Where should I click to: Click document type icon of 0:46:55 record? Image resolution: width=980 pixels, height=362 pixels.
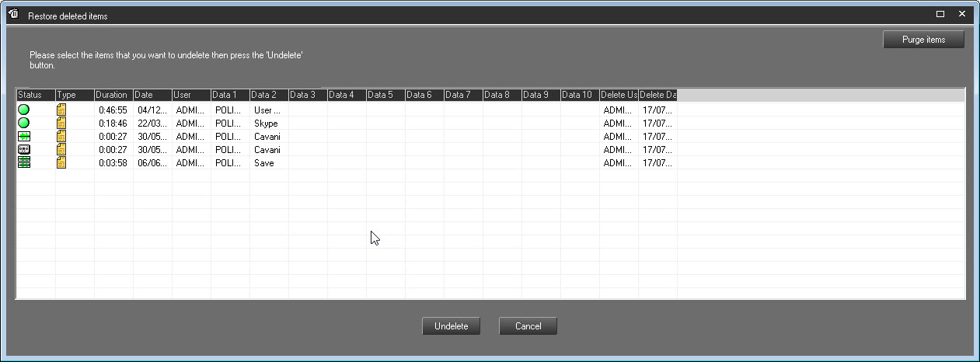[x=61, y=110]
